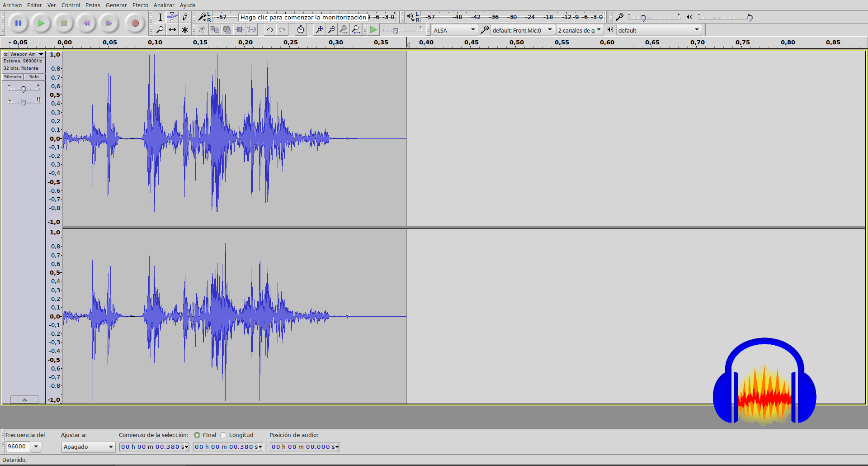Click the Silence audio toolbar icon
Screen dimensions: 868x466
(251, 30)
